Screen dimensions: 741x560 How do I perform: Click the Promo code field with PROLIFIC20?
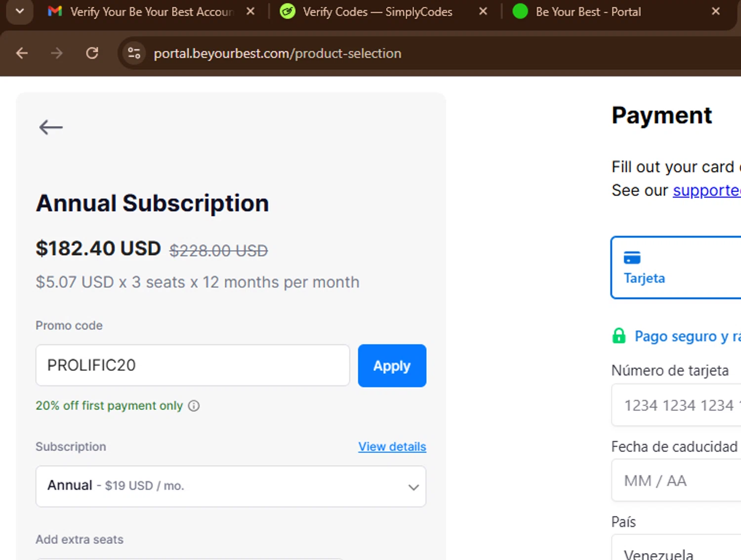click(193, 365)
